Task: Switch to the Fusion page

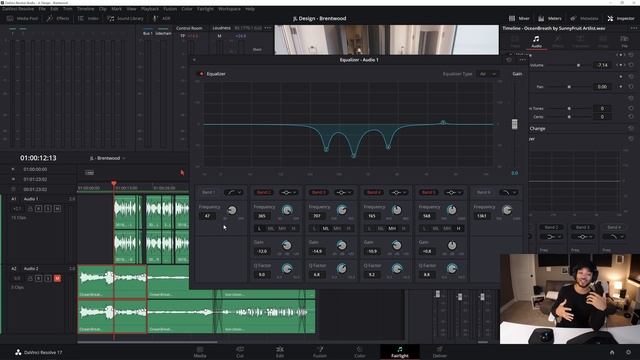Action: pos(320,352)
